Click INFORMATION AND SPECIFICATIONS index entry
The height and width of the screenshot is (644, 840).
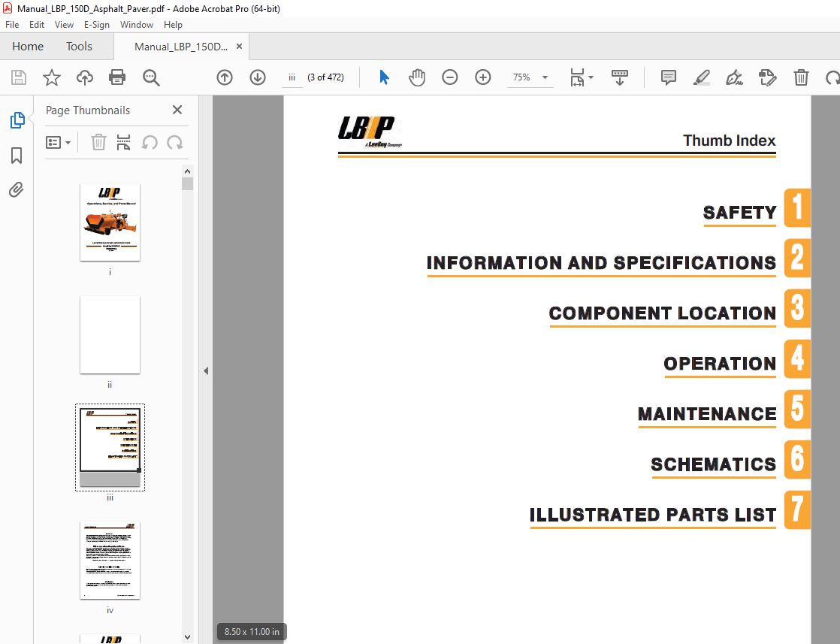(601, 263)
